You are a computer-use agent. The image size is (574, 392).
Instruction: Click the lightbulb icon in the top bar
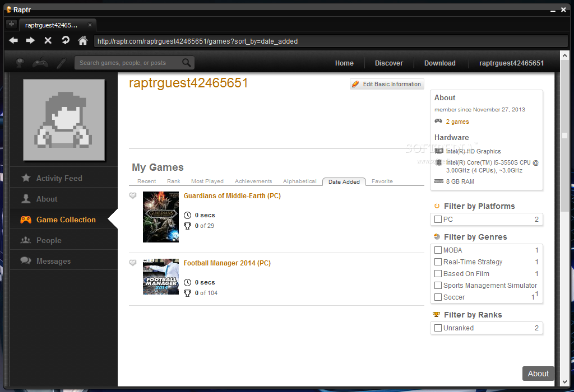(x=20, y=63)
